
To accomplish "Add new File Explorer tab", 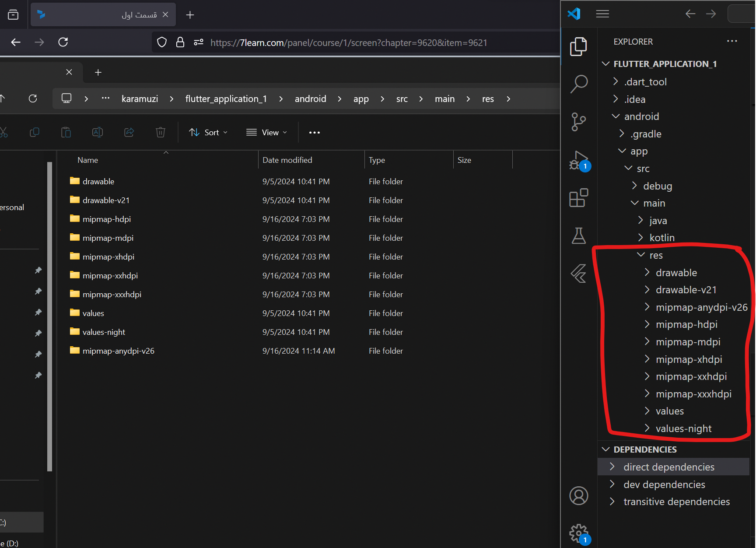I will pyautogui.click(x=98, y=72).
